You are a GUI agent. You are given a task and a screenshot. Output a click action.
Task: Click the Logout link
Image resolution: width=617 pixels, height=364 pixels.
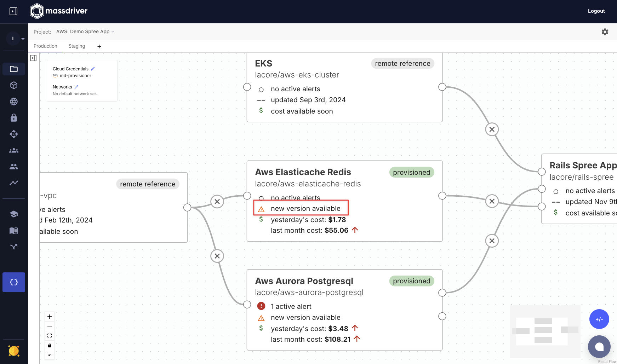(x=596, y=11)
